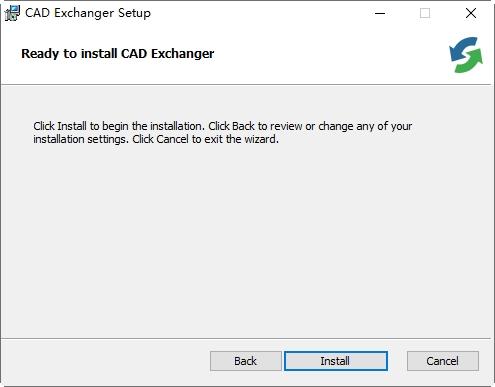Start installation with the Install button
The image size is (495, 387).
(336, 361)
